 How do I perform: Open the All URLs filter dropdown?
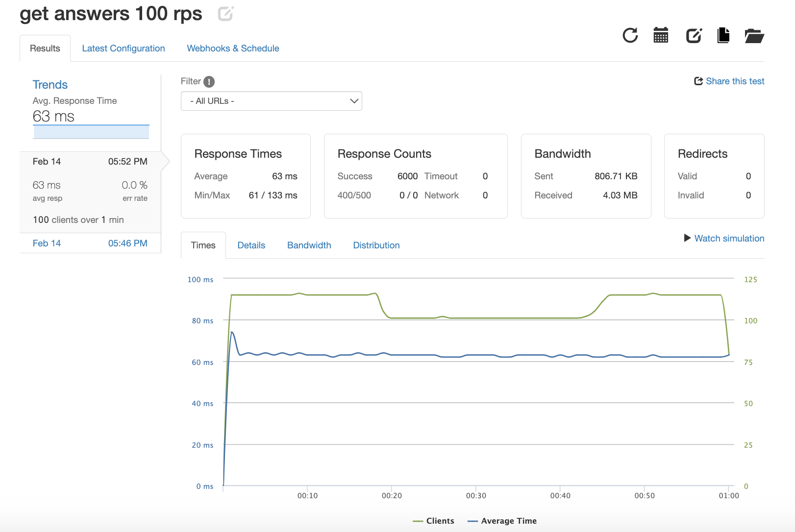pos(271,101)
